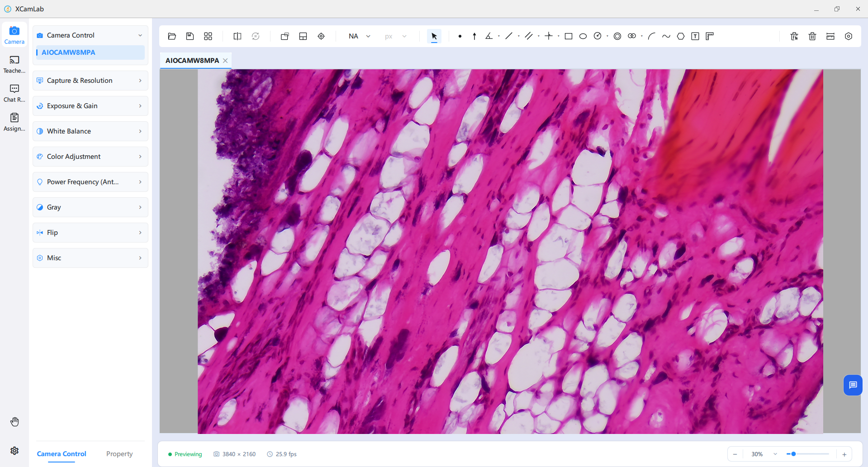
Task: Expand Exposure & Gain section
Action: point(90,106)
